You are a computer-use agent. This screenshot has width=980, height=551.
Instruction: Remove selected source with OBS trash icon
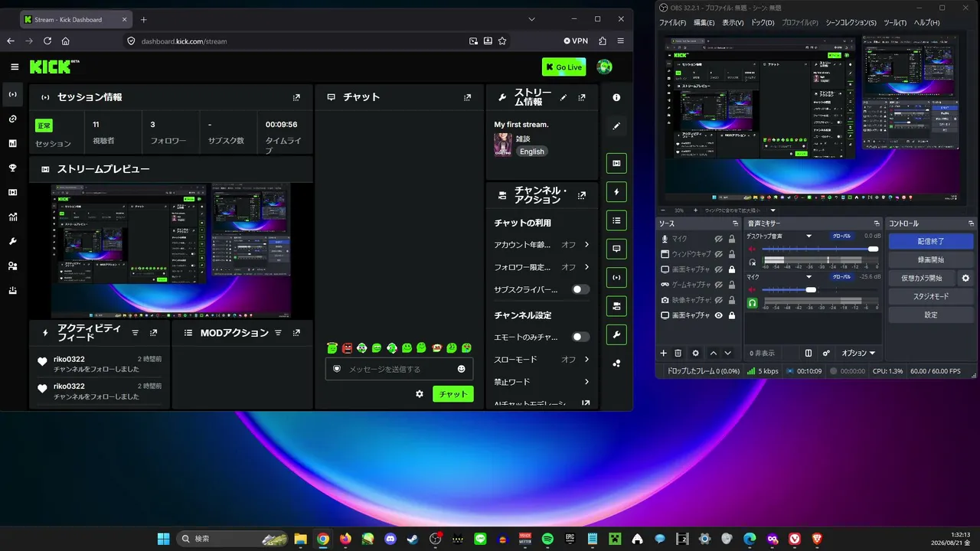pos(678,353)
